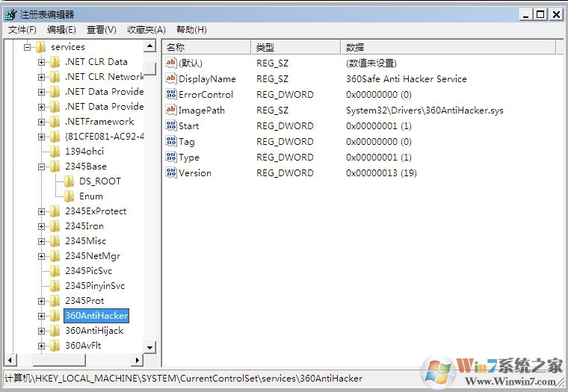This screenshot has width=568, height=392.
Task: Click the 360AntiHacker folder icon
Action: [55, 316]
